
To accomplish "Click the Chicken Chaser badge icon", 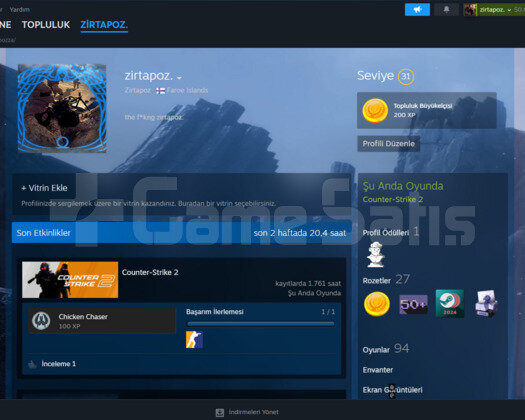I will (x=41, y=321).
